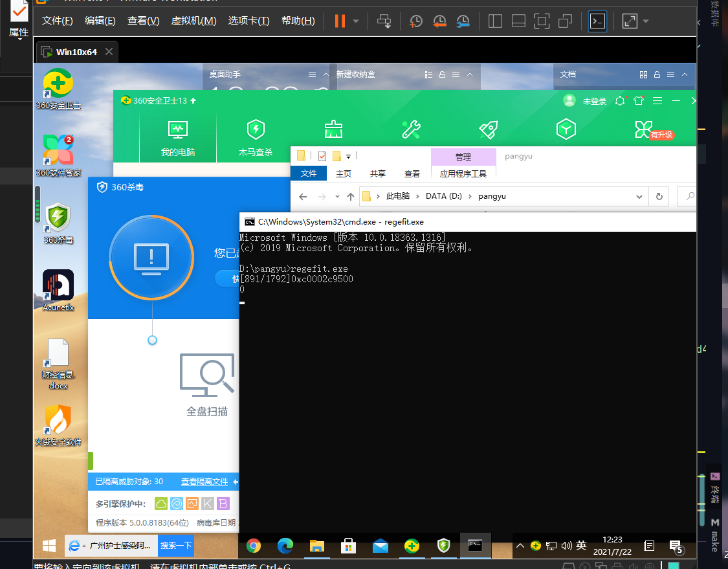
Task: Click the 查看 ribbon tab in Explorer
Action: [x=412, y=173]
